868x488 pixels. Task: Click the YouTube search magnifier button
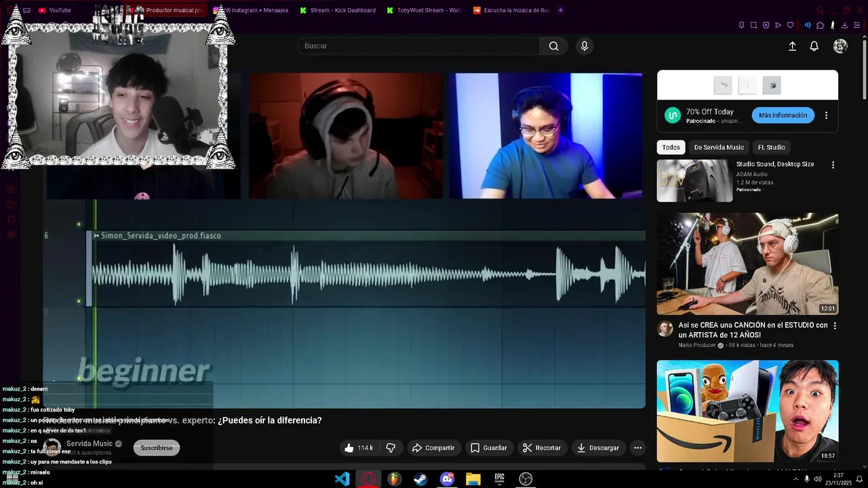tap(553, 46)
